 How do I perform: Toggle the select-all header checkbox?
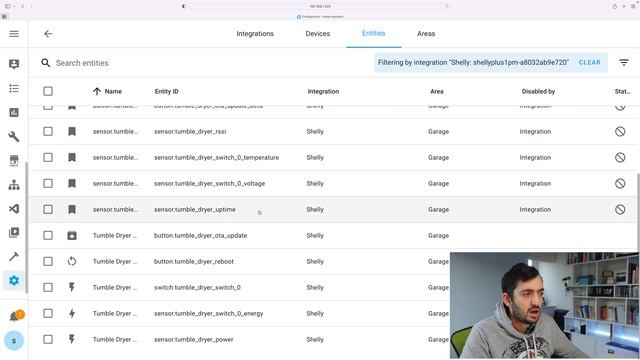click(x=48, y=91)
